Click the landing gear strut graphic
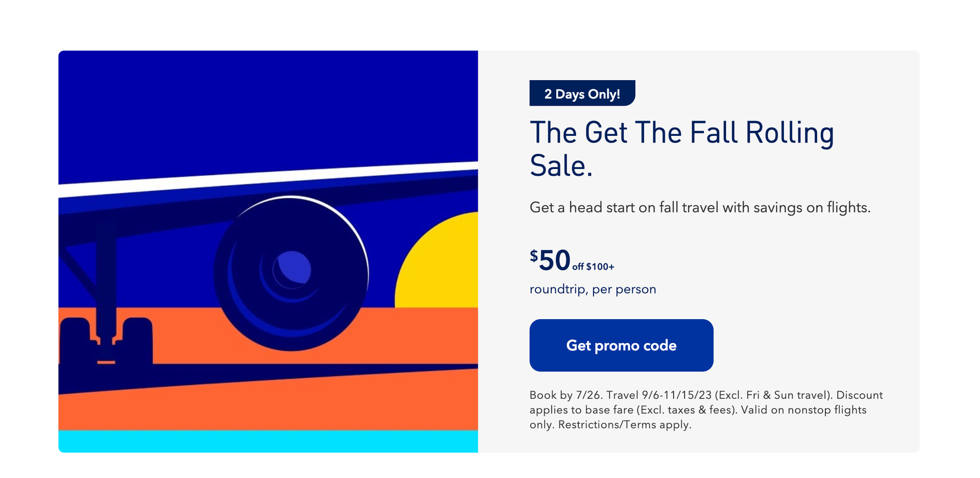980x478 pixels. pyautogui.click(x=106, y=276)
